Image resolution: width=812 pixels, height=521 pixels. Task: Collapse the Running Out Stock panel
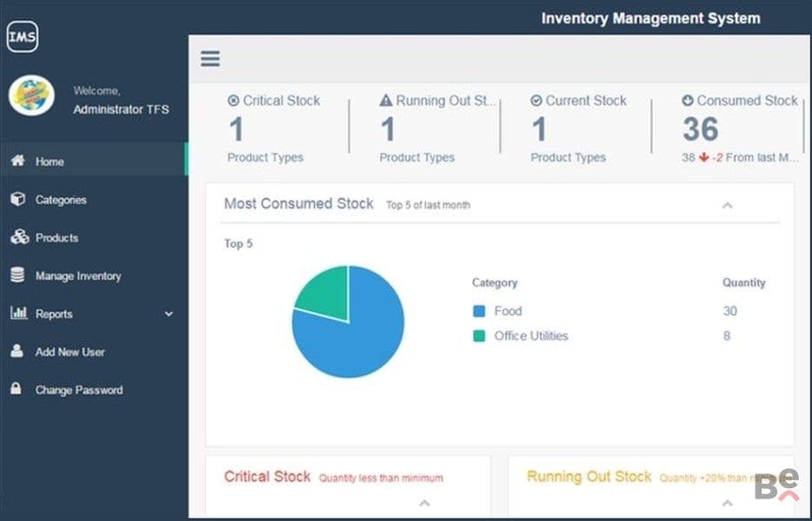(728, 503)
